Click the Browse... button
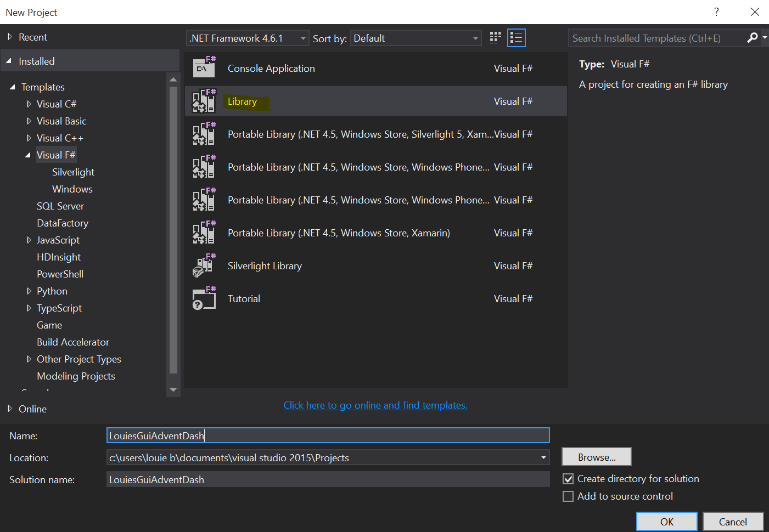The height and width of the screenshot is (532, 769). [597, 457]
